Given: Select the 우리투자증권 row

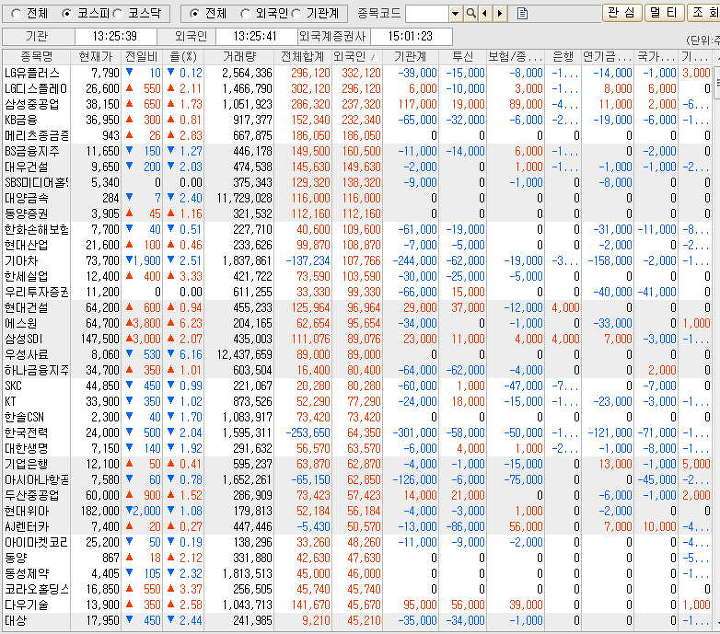Looking at the screenshot, I should [x=358, y=292].
